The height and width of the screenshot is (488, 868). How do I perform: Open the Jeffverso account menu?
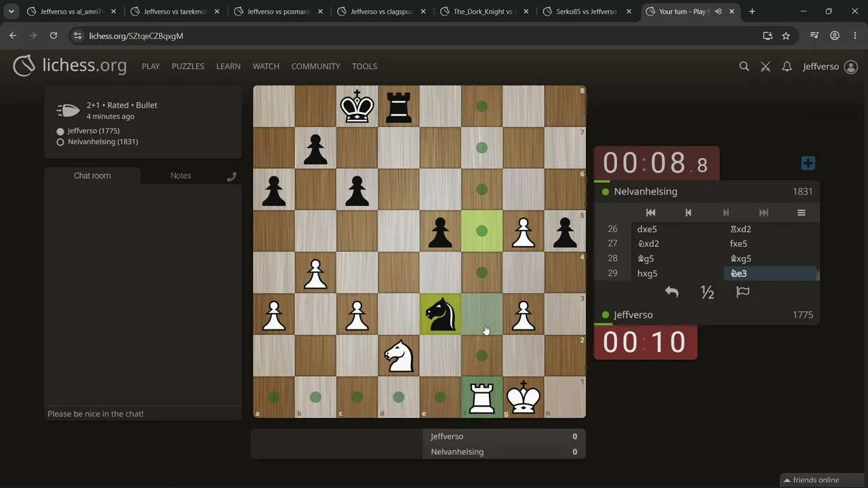point(830,66)
